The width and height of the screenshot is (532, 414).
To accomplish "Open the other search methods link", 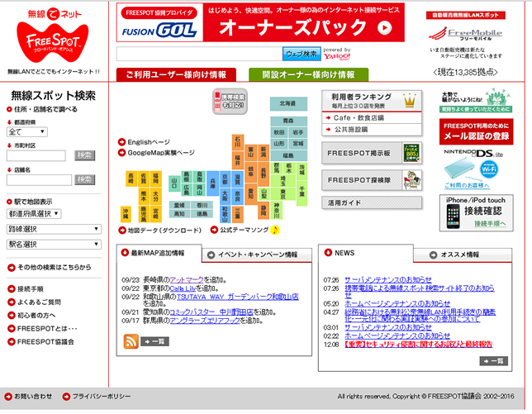I will point(50,268).
